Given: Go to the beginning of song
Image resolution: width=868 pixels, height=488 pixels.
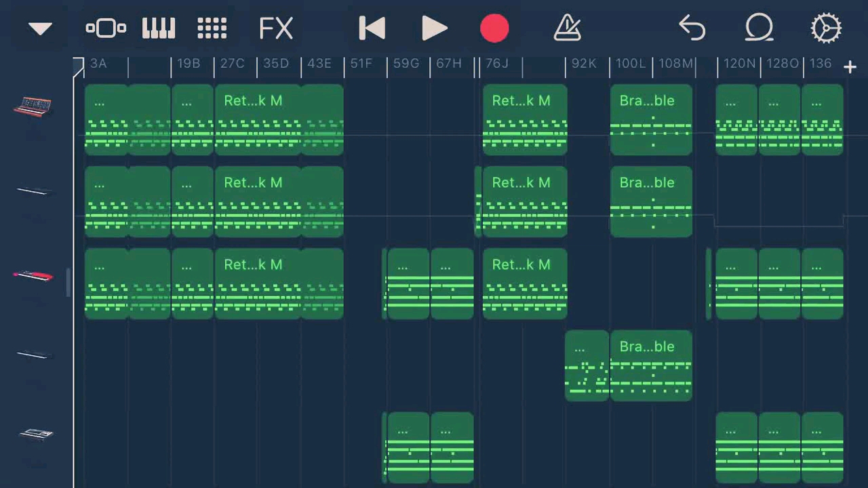Looking at the screenshot, I should pos(372,28).
